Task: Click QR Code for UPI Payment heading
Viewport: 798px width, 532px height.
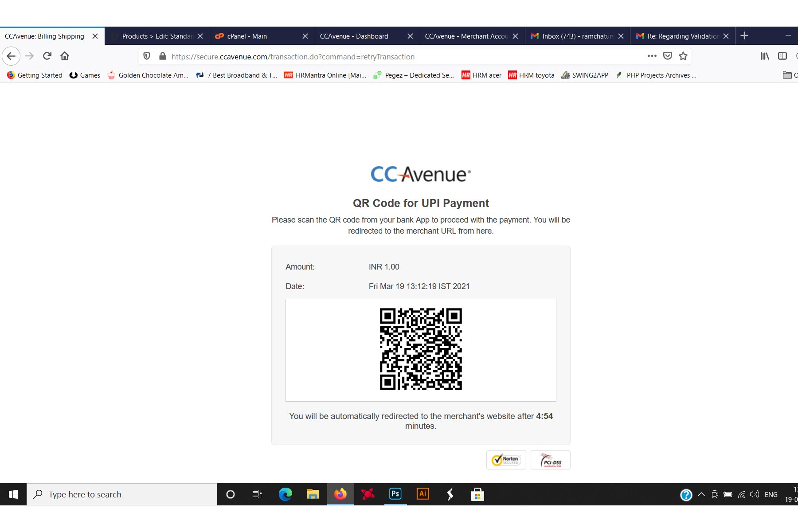Action: coord(421,203)
